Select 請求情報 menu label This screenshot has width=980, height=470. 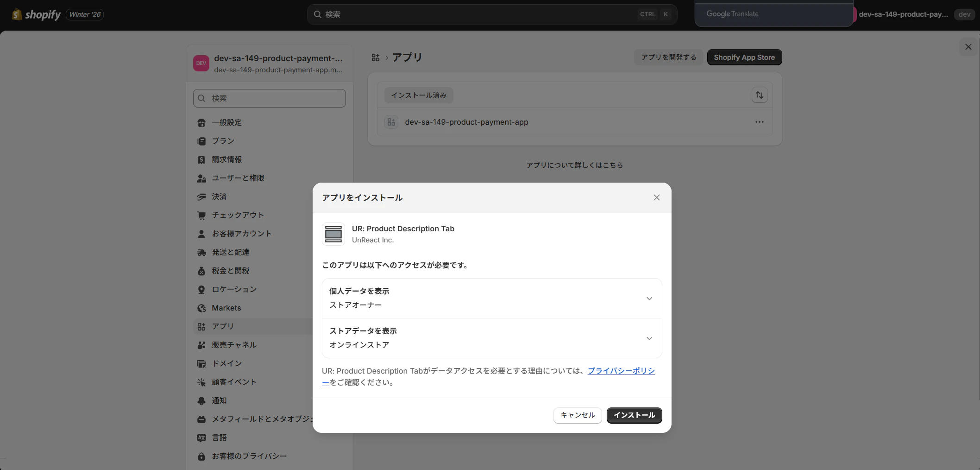pos(227,159)
